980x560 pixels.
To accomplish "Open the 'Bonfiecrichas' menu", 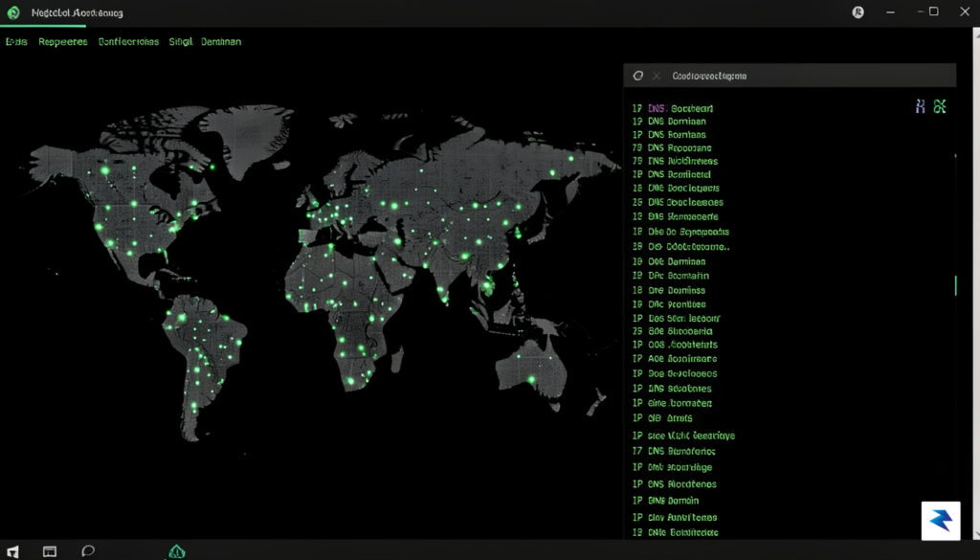I will coord(128,42).
